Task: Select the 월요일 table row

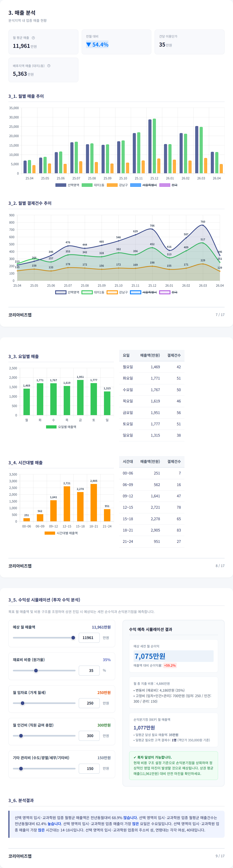Action: (152, 367)
